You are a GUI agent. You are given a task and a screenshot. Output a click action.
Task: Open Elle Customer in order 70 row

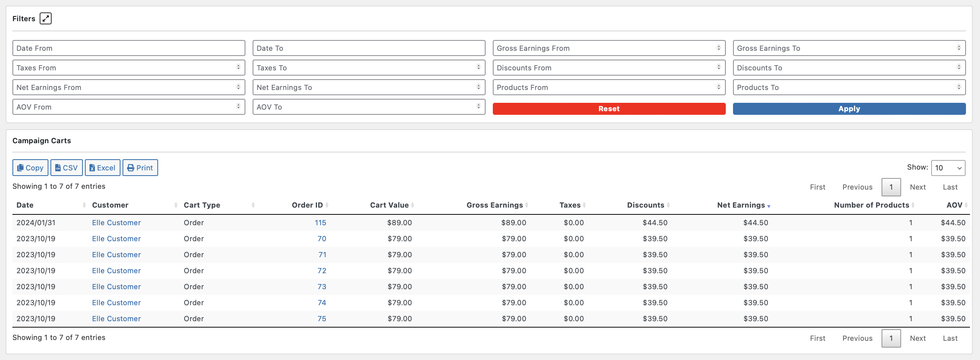click(116, 239)
